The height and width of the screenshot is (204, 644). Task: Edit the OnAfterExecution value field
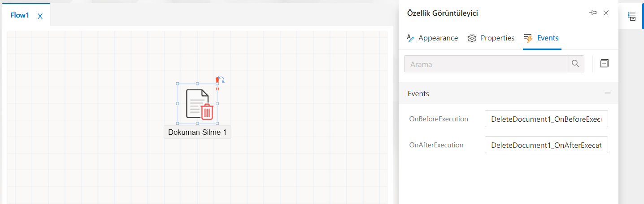coord(546,145)
